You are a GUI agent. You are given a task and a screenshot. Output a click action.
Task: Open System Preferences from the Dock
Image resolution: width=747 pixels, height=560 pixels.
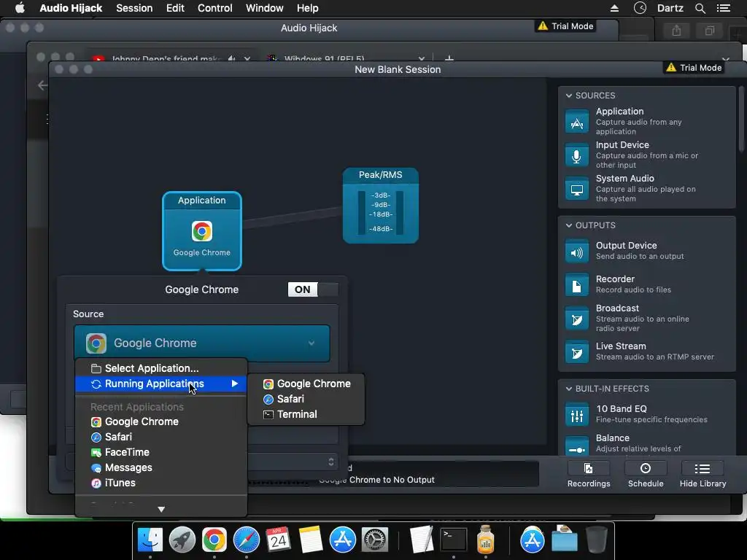pos(375,540)
